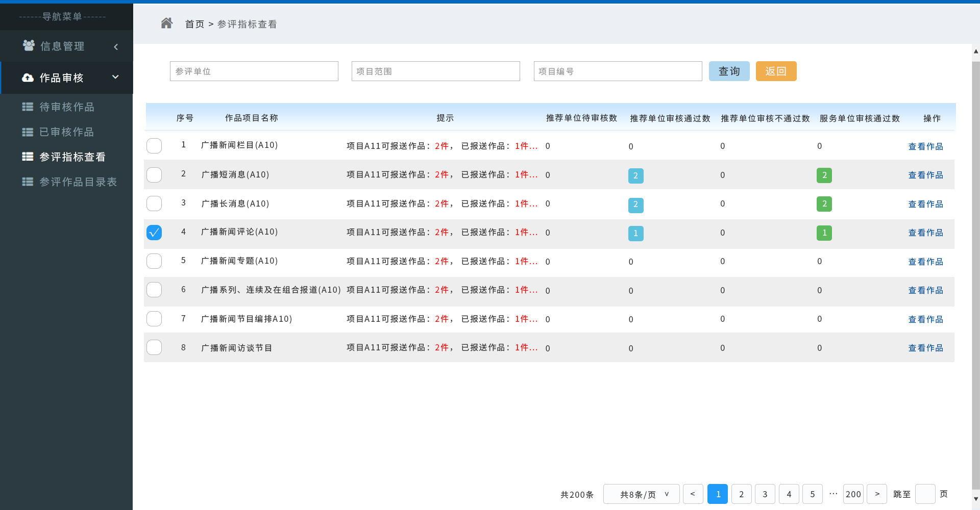The image size is (980, 510).
Task: Click the list icon beside 待审核作品
Action: click(28, 107)
